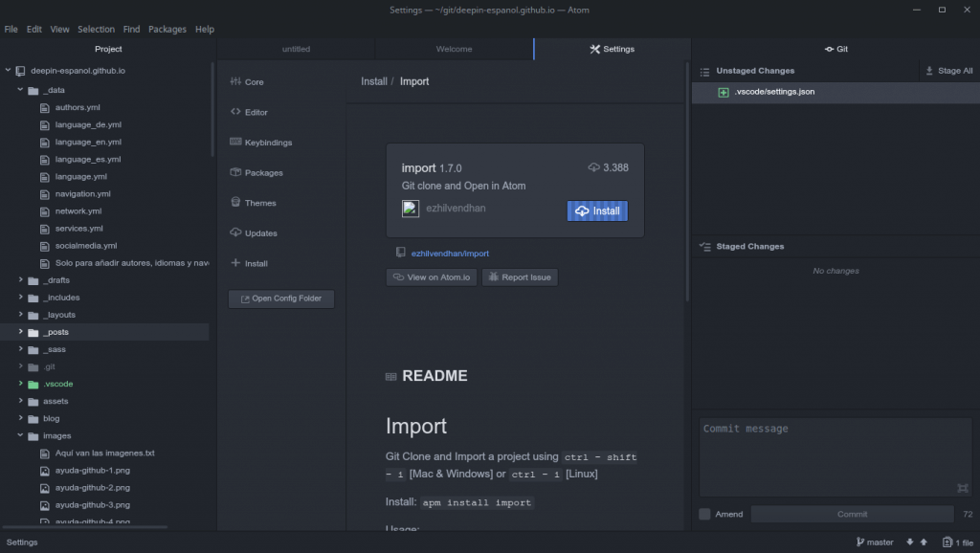Click the Themes paint bucket icon
Image resolution: width=980 pixels, height=553 pixels.
tap(235, 202)
